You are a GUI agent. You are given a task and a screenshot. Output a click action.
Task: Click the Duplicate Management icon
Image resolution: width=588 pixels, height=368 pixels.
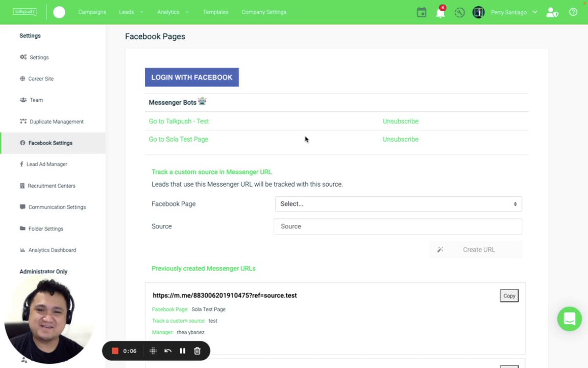(23, 121)
